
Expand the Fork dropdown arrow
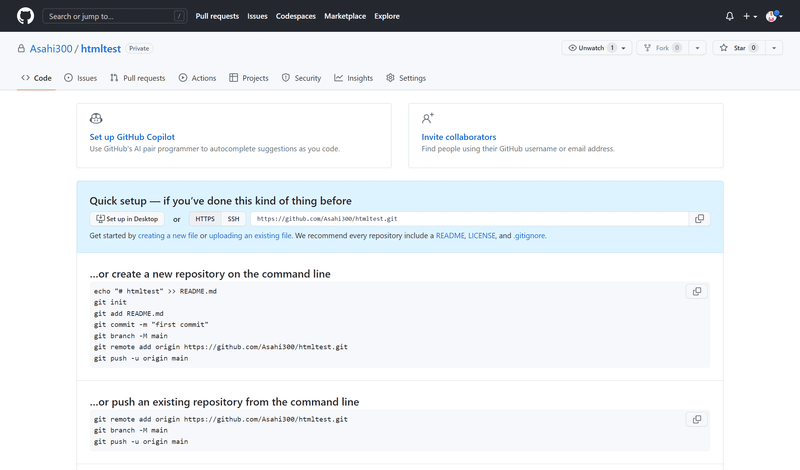(697, 48)
